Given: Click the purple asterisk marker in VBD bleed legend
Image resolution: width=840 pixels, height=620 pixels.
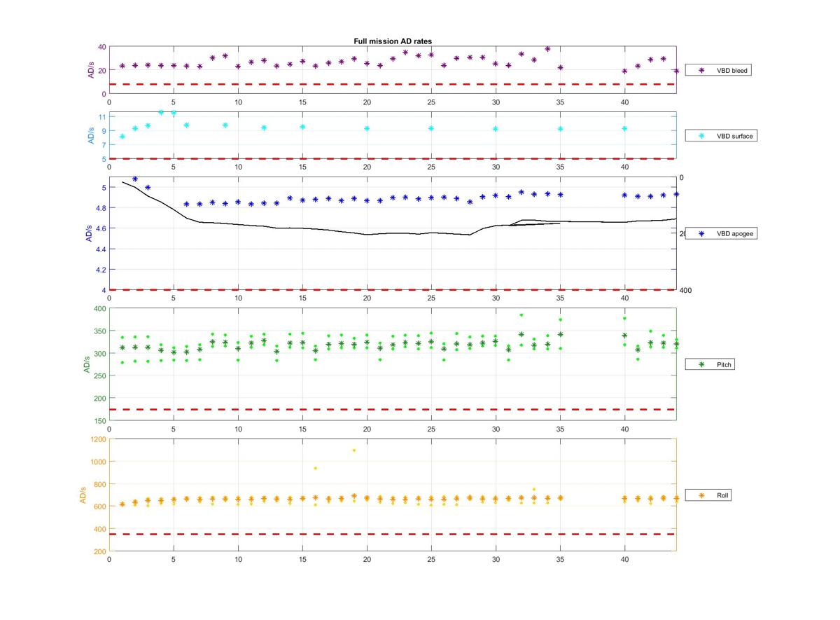Looking at the screenshot, I should click(x=701, y=71).
